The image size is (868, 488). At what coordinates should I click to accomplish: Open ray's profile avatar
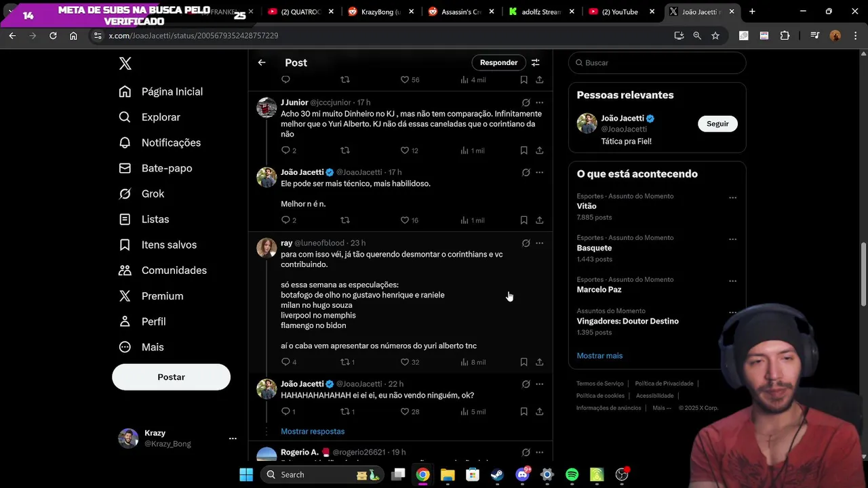pyautogui.click(x=267, y=247)
